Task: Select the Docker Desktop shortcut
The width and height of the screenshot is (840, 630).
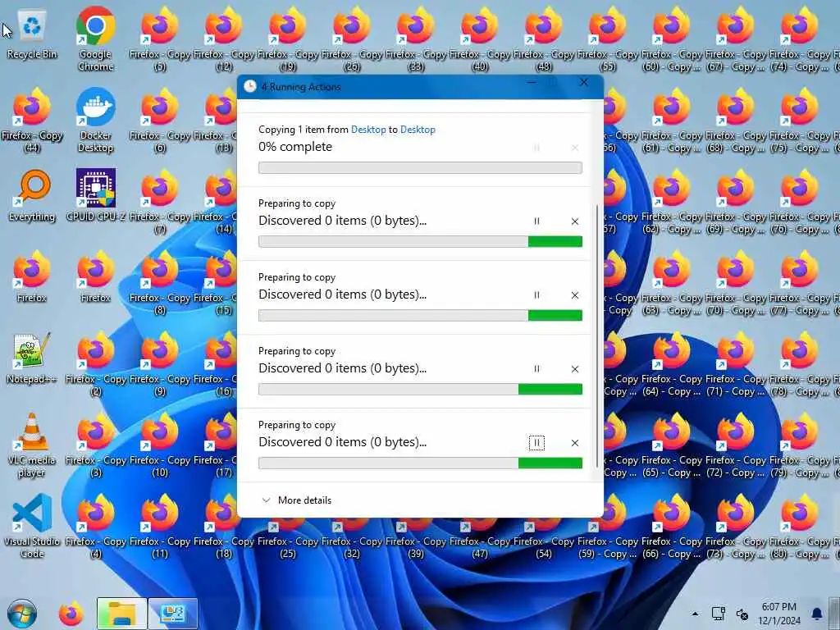Action: click(x=95, y=120)
